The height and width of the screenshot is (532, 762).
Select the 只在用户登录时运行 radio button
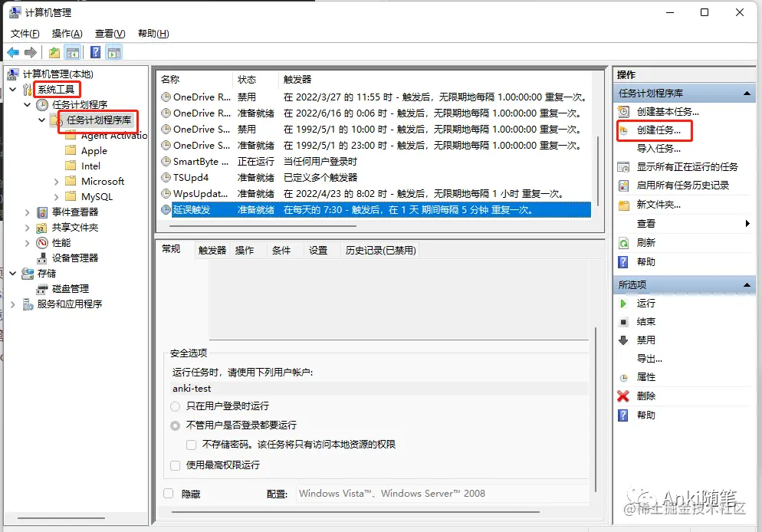(x=174, y=408)
